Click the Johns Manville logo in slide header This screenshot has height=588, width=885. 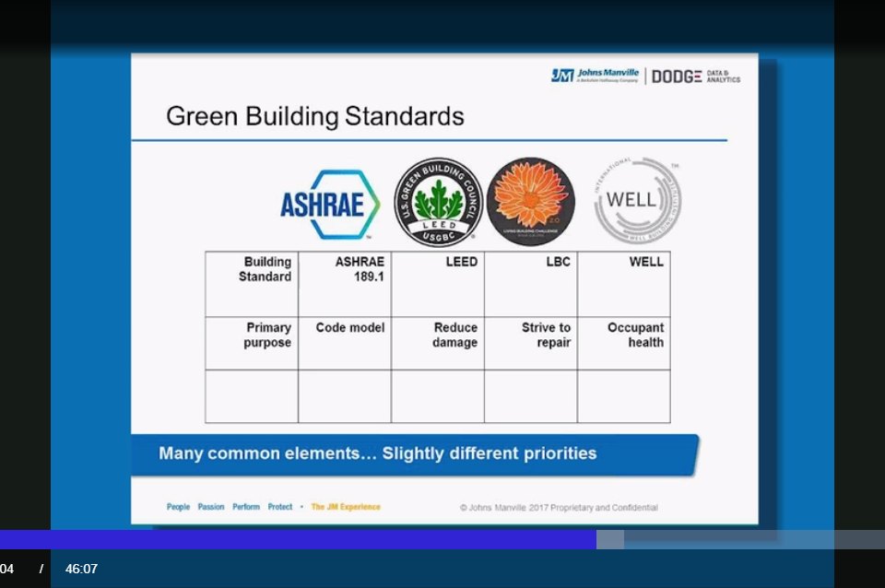tap(595, 76)
